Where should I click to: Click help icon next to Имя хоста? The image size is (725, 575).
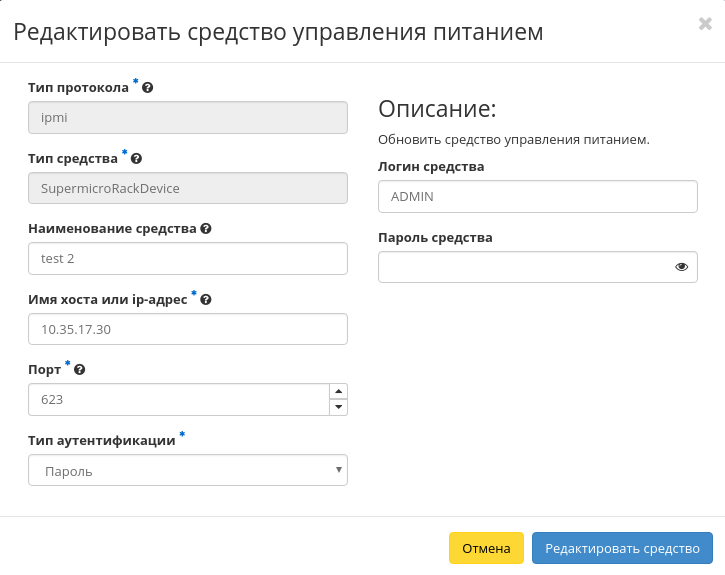(206, 299)
